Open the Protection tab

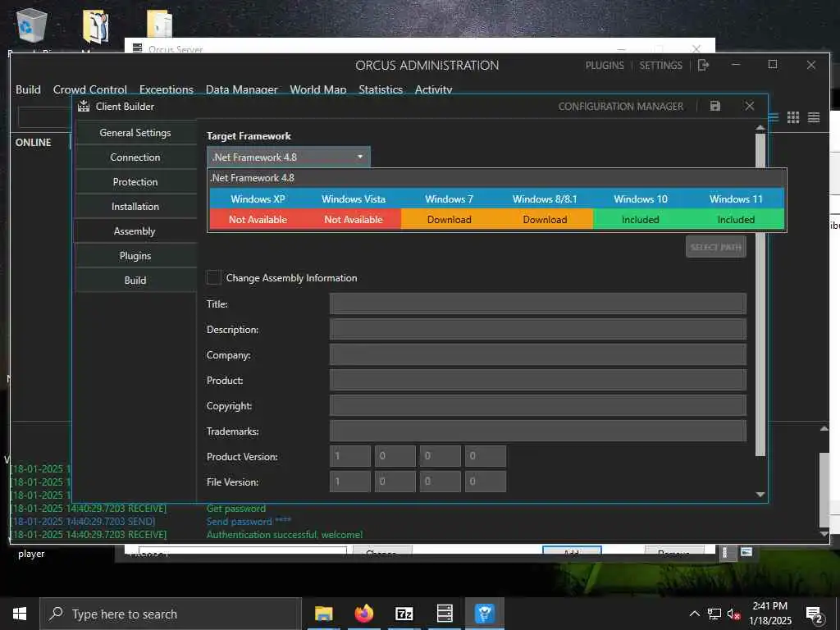[135, 181]
